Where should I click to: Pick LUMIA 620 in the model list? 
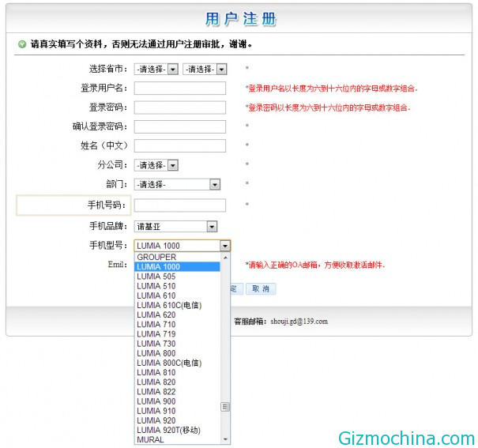click(x=177, y=314)
